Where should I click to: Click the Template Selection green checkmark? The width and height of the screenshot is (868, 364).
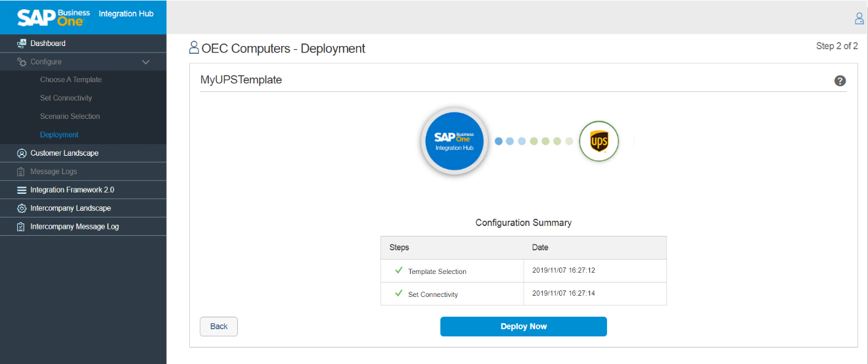coord(398,271)
